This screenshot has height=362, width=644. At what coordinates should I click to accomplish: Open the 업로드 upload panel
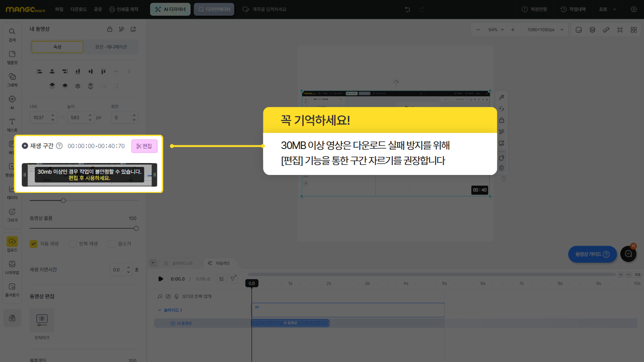click(x=12, y=244)
